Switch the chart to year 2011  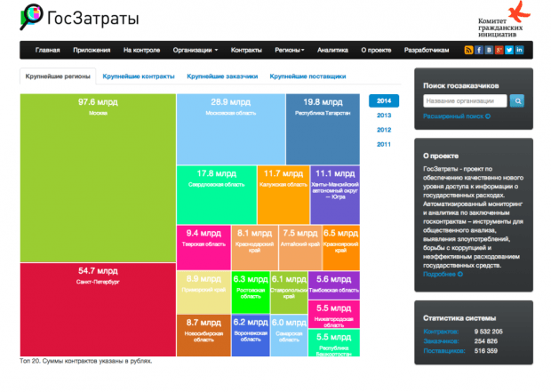tap(384, 144)
